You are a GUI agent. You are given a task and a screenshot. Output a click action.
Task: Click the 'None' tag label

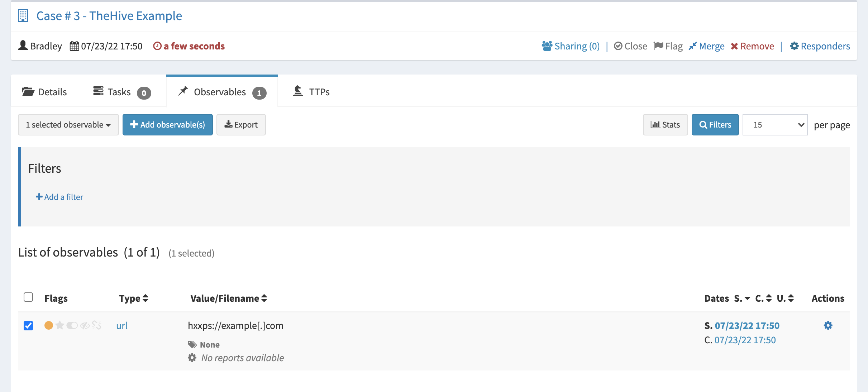pos(210,344)
